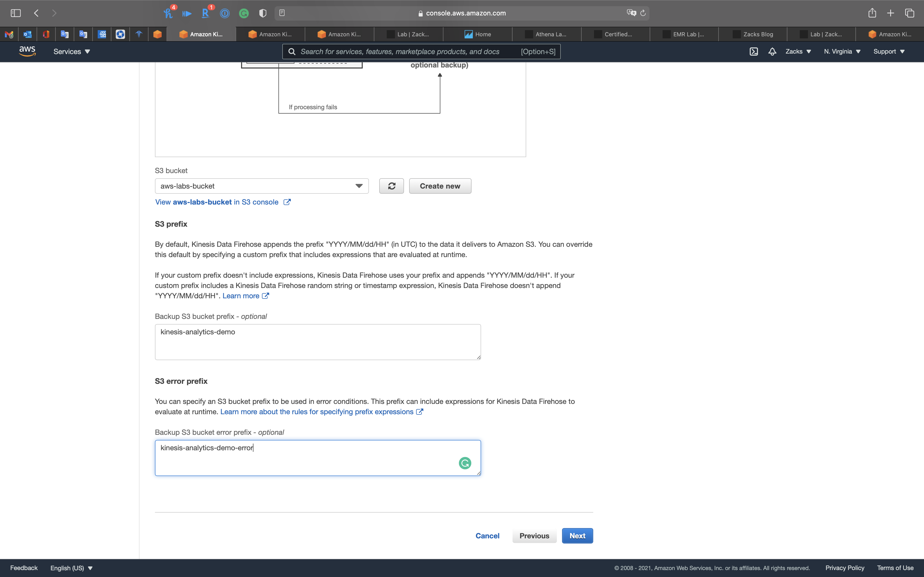Open the N. Virginia region dropdown

coord(842,52)
